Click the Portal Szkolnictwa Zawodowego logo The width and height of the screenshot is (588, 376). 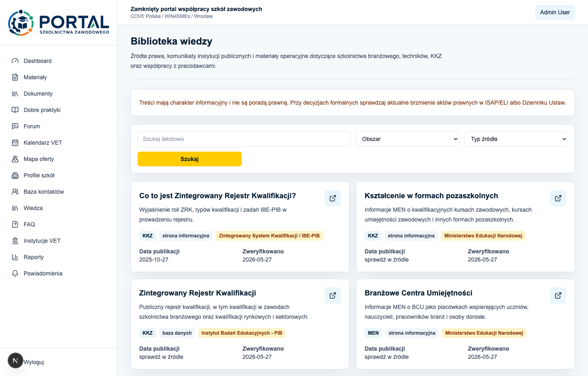[58, 23]
